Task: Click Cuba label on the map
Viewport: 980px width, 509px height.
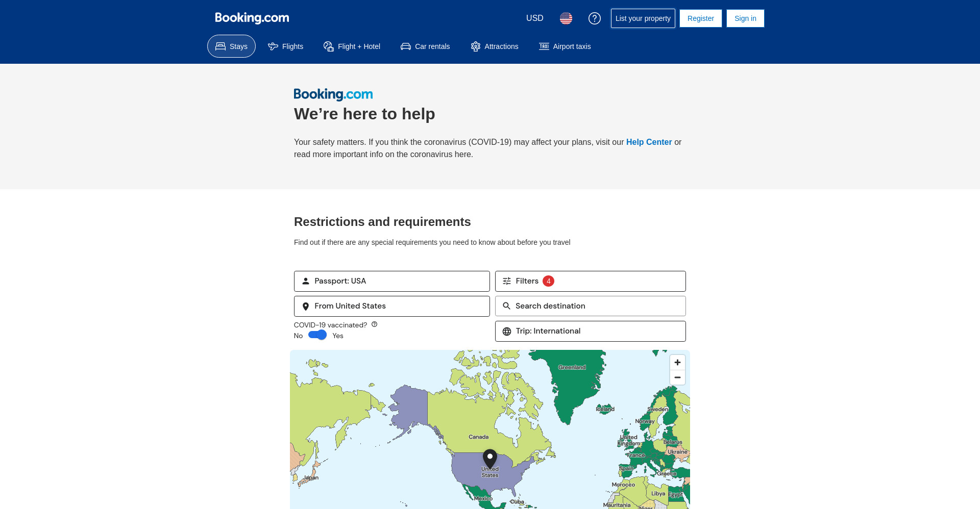Action: tap(517, 502)
